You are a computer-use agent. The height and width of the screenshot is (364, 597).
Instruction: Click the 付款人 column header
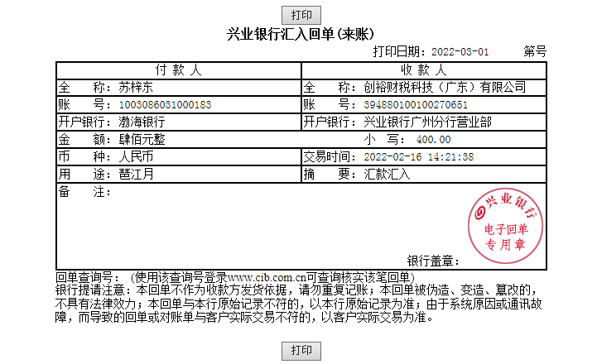tap(179, 70)
